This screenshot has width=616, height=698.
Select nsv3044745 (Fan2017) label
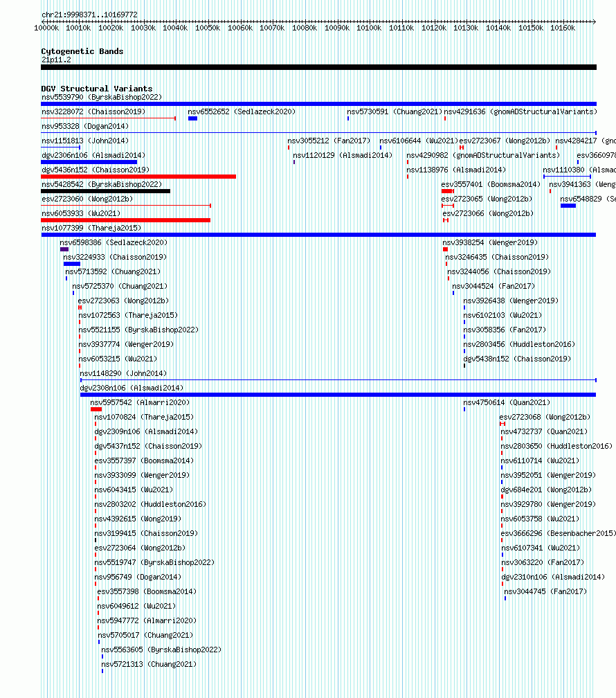[x=545, y=591]
